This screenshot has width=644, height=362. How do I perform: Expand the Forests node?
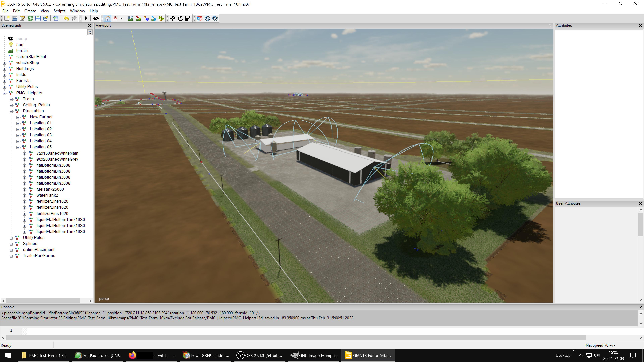pyautogui.click(x=5, y=81)
